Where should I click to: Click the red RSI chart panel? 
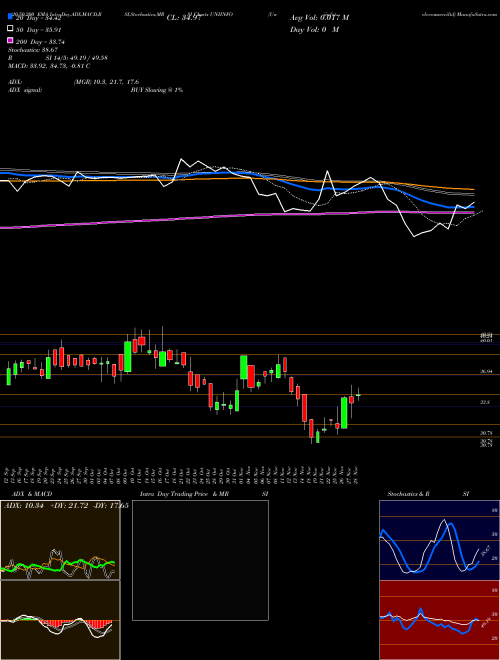coord(439,620)
